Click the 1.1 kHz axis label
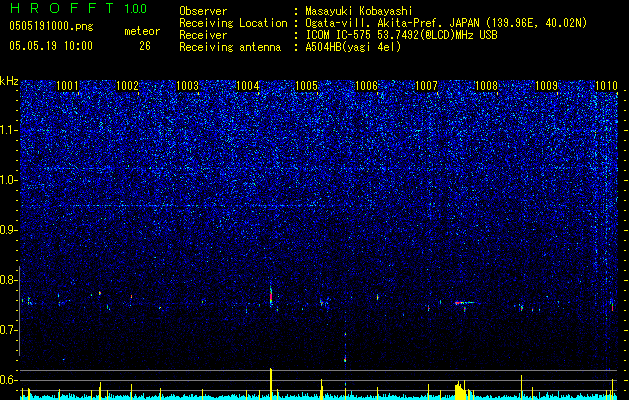 click(x=8, y=130)
